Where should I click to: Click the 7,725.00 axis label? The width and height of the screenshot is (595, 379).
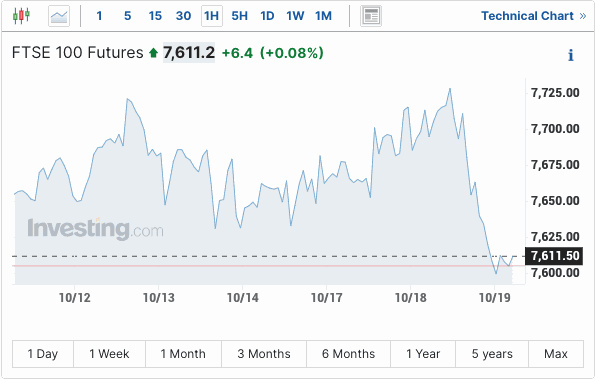555,93
